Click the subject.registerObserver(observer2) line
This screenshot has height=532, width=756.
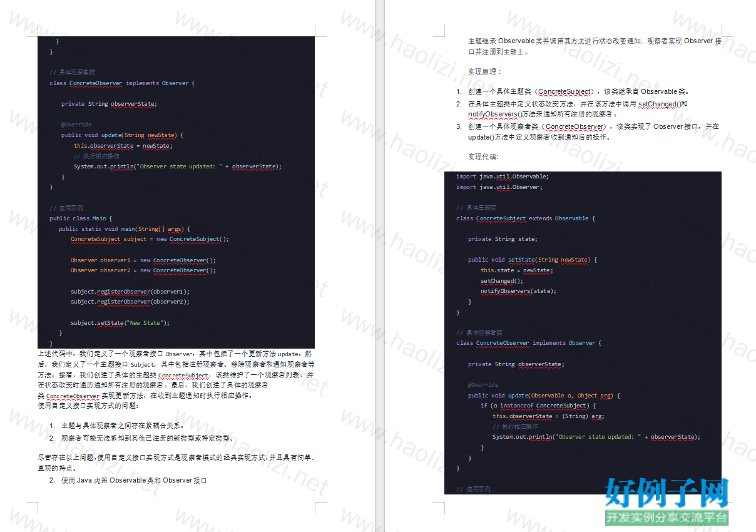point(130,302)
